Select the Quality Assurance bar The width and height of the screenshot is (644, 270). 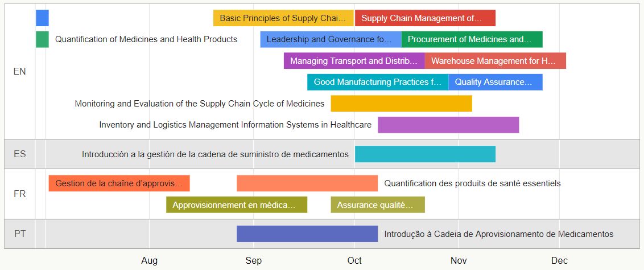pos(496,82)
